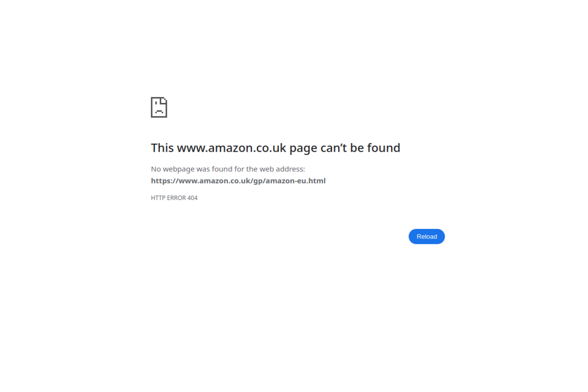Click the sad page error icon

(x=159, y=107)
